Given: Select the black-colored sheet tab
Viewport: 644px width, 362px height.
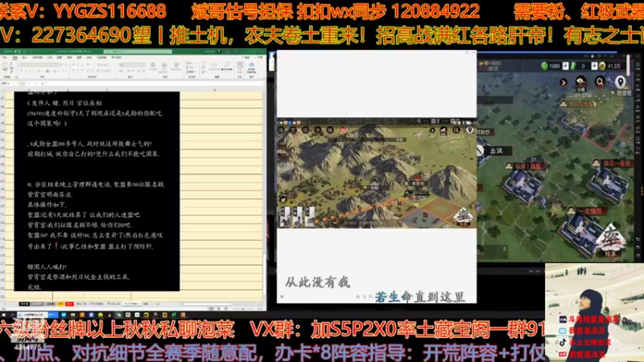Looking at the screenshot, I should click(24, 304).
